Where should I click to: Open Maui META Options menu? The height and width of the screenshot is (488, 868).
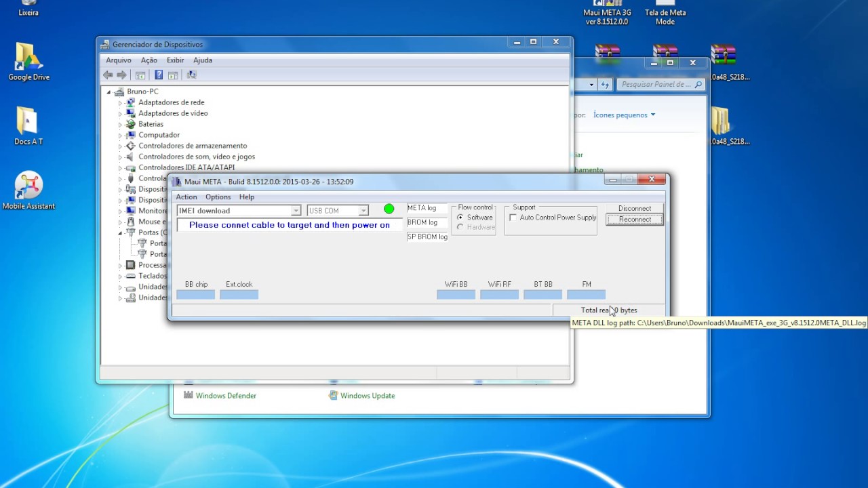pyautogui.click(x=218, y=197)
